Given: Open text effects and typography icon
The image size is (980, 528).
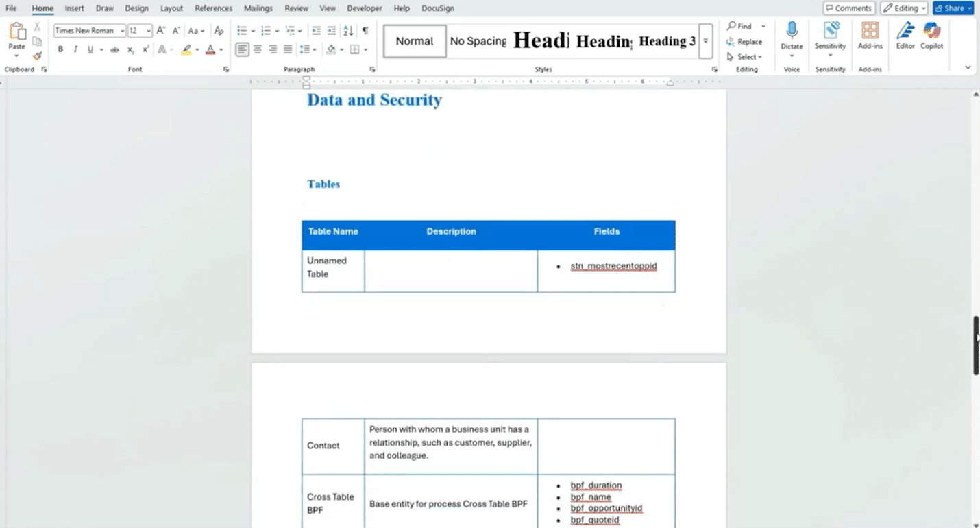Looking at the screenshot, I should (x=162, y=49).
